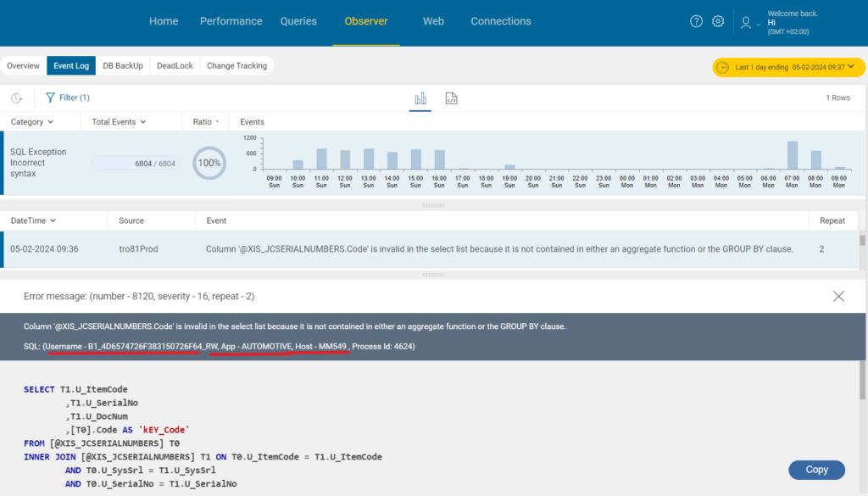Image resolution: width=868 pixels, height=496 pixels.
Task: Copy the SQL query with Copy button
Action: coord(816,470)
